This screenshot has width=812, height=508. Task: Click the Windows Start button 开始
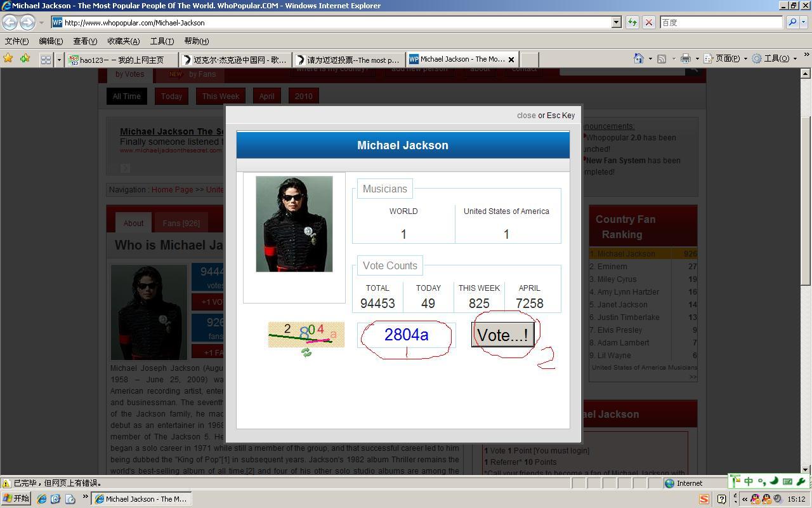(x=16, y=499)
